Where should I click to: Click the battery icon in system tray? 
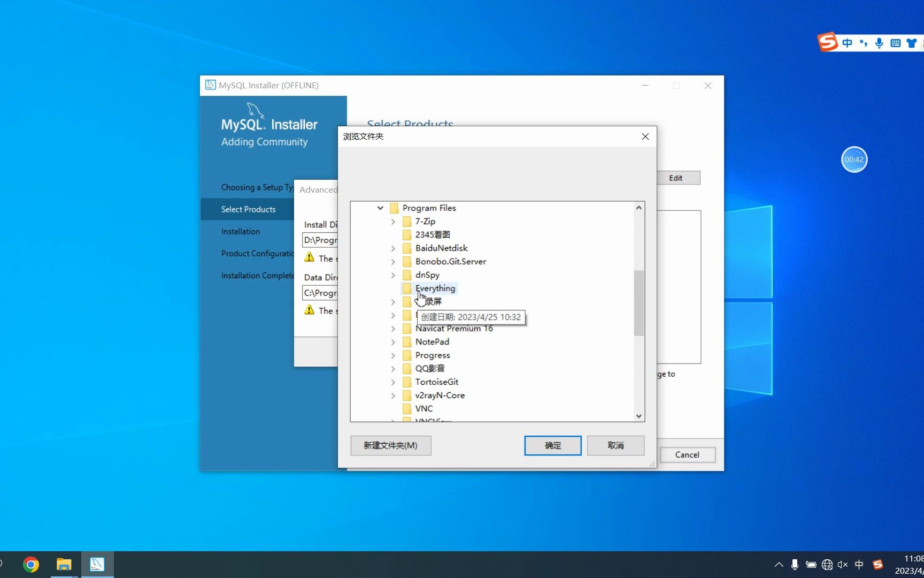click(811, 565)
